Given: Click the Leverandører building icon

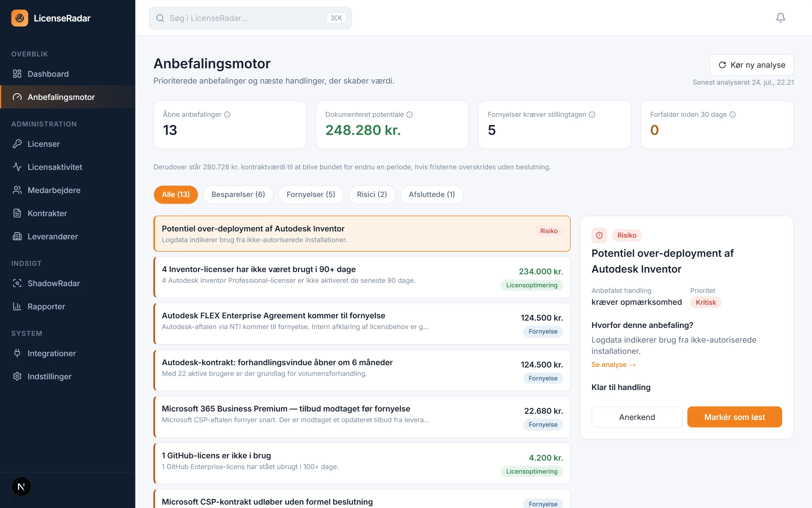Looking at the screenshot, I should (17, 237).
